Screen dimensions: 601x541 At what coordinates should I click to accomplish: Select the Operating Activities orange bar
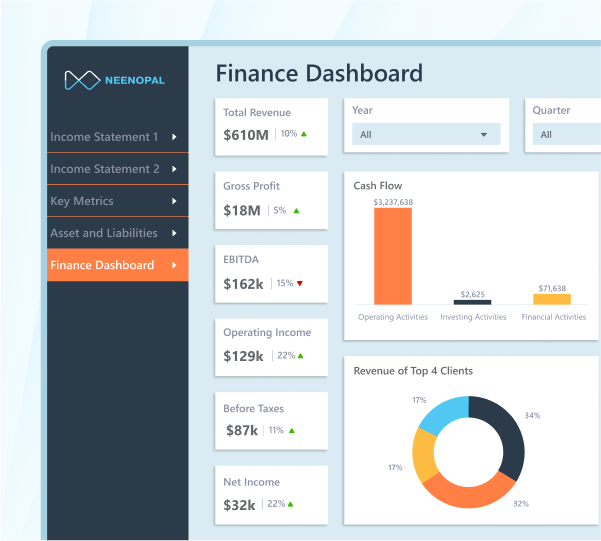(x=393, y=256)
